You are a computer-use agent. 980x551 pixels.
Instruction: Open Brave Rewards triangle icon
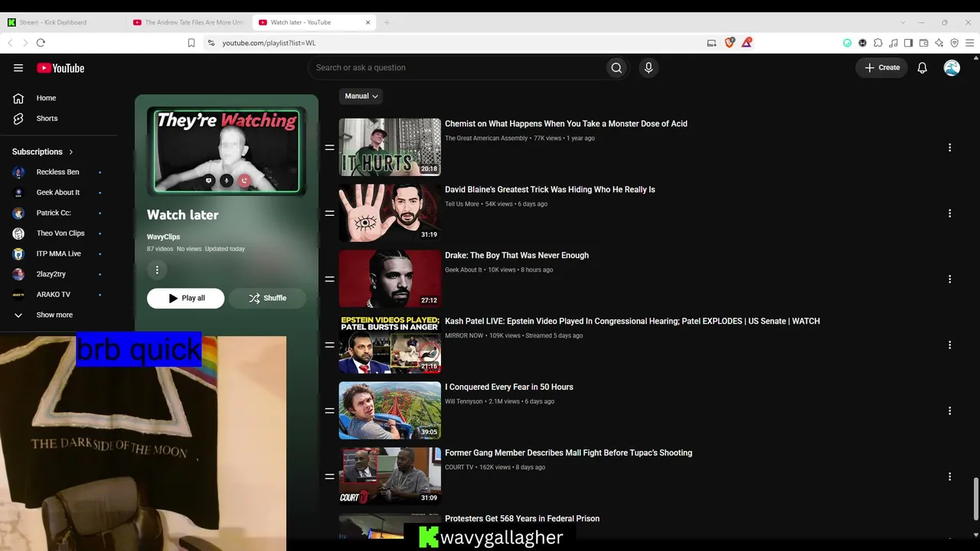[x=746, y=43]
